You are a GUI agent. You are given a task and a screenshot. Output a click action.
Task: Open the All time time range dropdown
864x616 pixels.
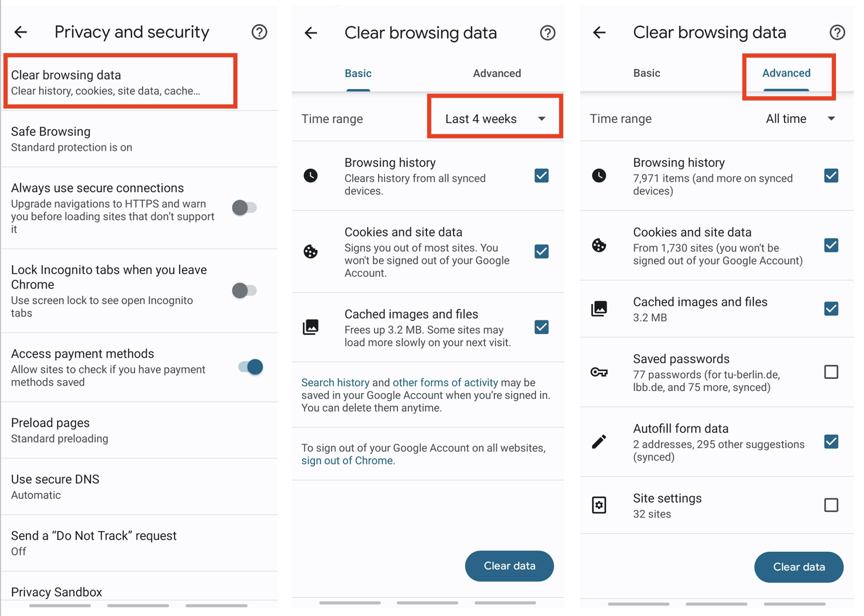coord(800,118)
